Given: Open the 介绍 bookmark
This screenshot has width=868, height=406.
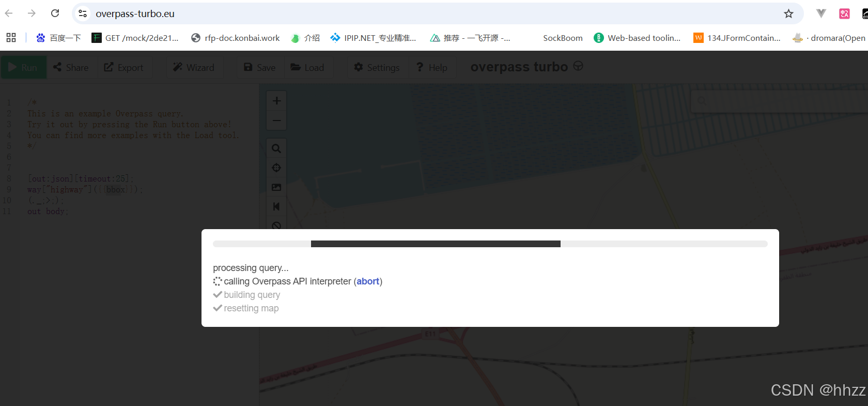Looking at the screenshot, I should tap(305, 38).
